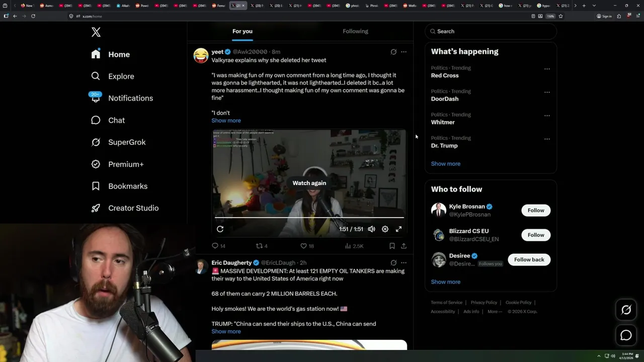View analytics of 2.5K views

click(354, 246)
